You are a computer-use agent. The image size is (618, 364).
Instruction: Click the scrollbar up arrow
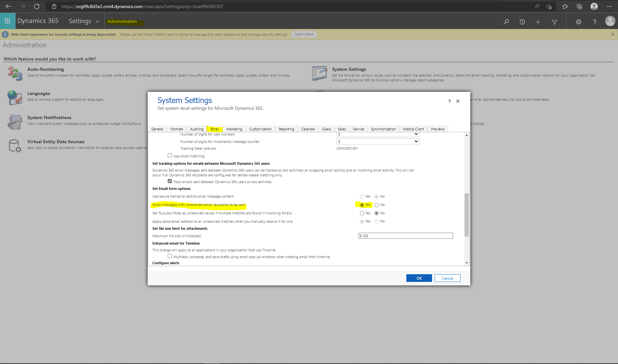[467, 135]
